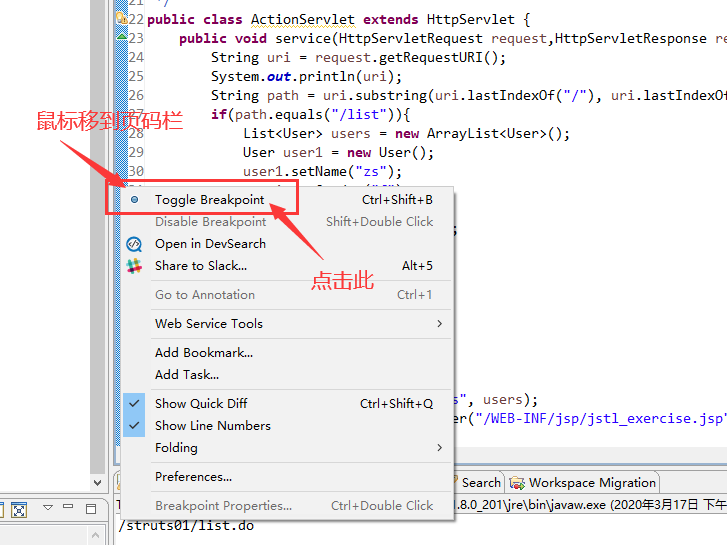The width and height of the screenshot is (727, 545).
Task: Click on System.out.println(uri) line
Action: (306, 77)
